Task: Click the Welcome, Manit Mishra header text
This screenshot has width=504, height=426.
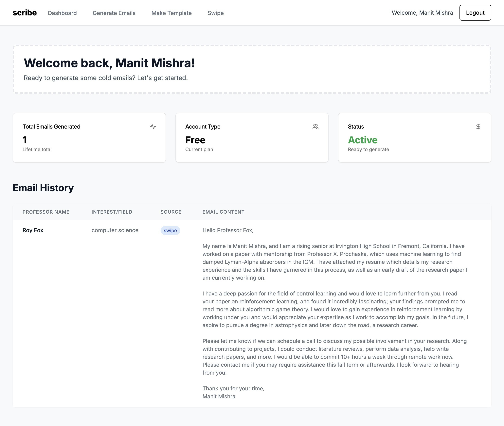Action: [x=422, y=13]
